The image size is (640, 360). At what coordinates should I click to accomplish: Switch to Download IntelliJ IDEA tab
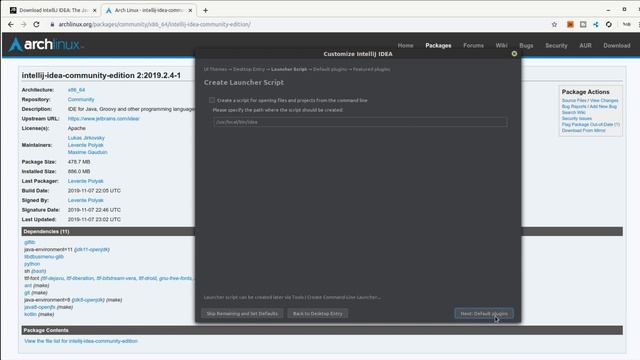pos(53,10)
